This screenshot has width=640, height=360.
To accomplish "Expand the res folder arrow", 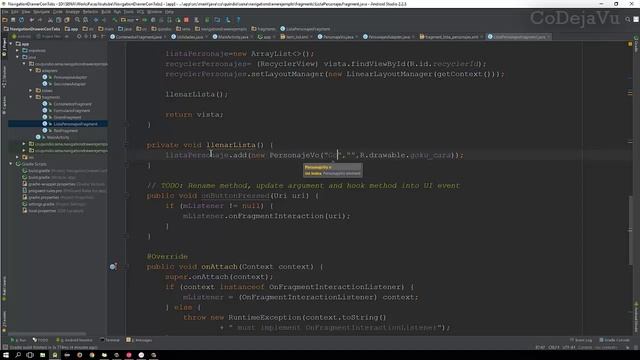I will 18,157.
